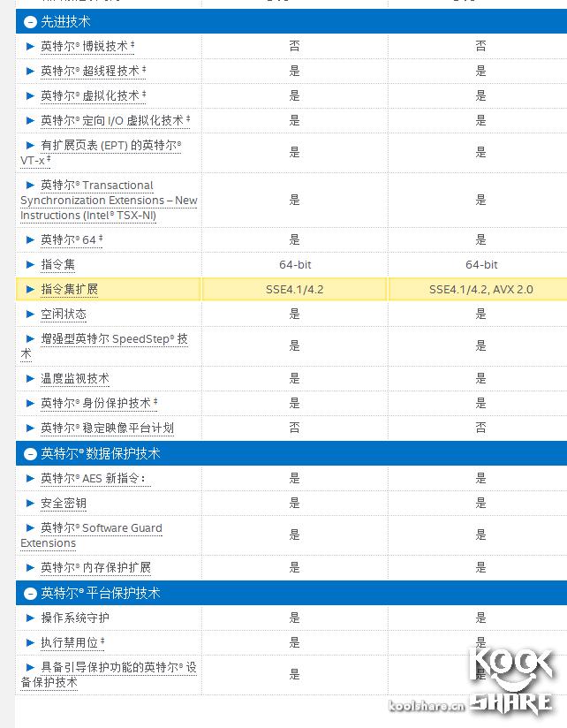The height and width of the screenshot is (728, 567).
Task: Expand the arrow beside Software Guard Extensions
Action: (x=30, y=528)
